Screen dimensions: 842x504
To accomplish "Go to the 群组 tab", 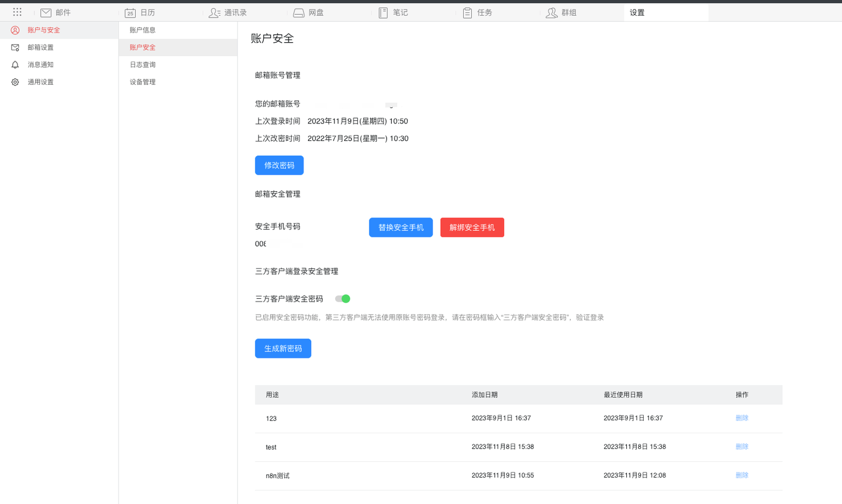I will click(569, 13).
